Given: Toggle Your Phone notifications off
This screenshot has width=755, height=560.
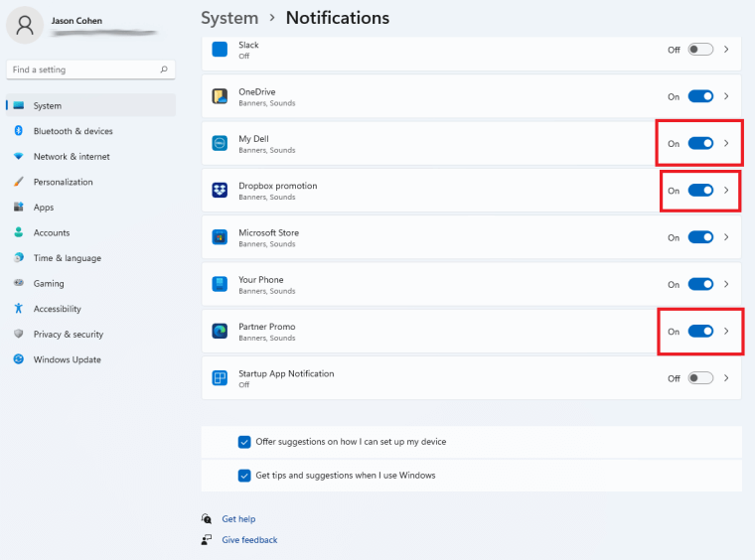Looking at the screenshot, I should pos(700,284).
